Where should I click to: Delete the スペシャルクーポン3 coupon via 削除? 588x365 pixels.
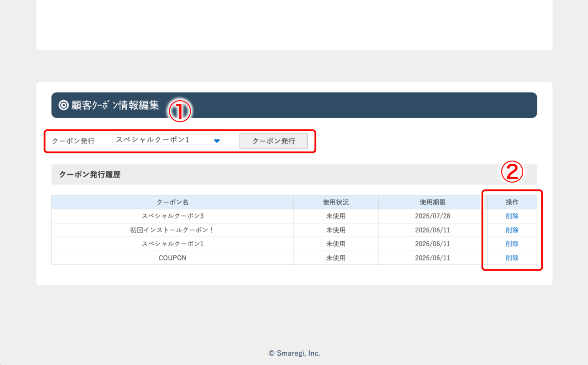point(512,216)
